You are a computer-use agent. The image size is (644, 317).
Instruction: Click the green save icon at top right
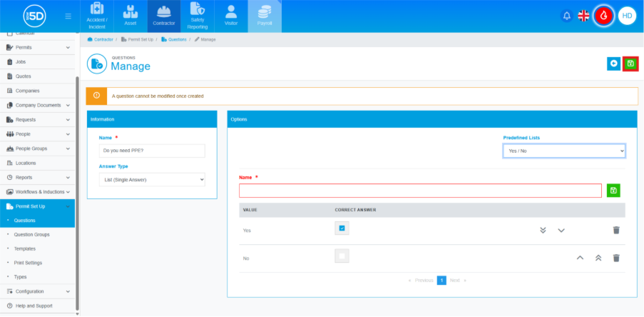630,64
